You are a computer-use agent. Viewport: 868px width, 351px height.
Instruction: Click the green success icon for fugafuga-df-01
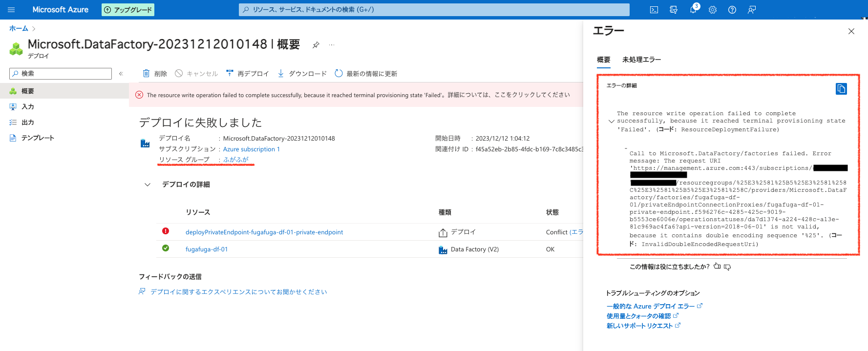[166, 248]
